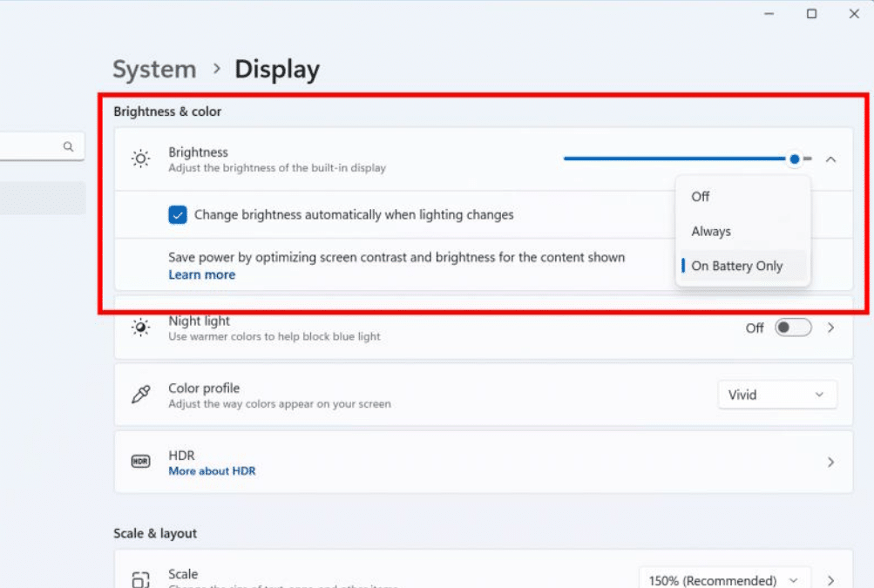Screen dimensions: 874x588
Task: Select Always in the dropdown menu
Action: pos(711,232)
